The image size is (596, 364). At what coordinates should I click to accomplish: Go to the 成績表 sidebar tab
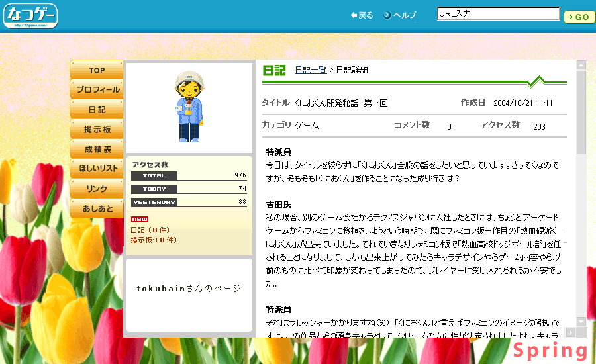point(97,149)
